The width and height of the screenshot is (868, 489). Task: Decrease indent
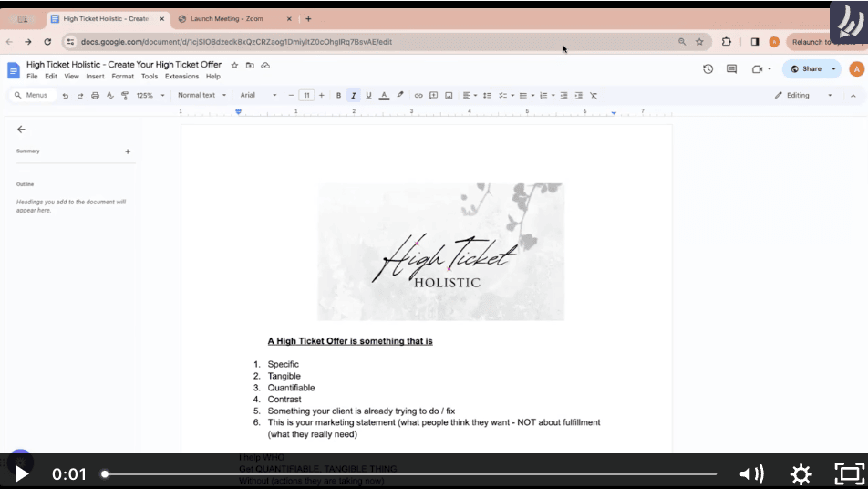(x=563, y=96)
